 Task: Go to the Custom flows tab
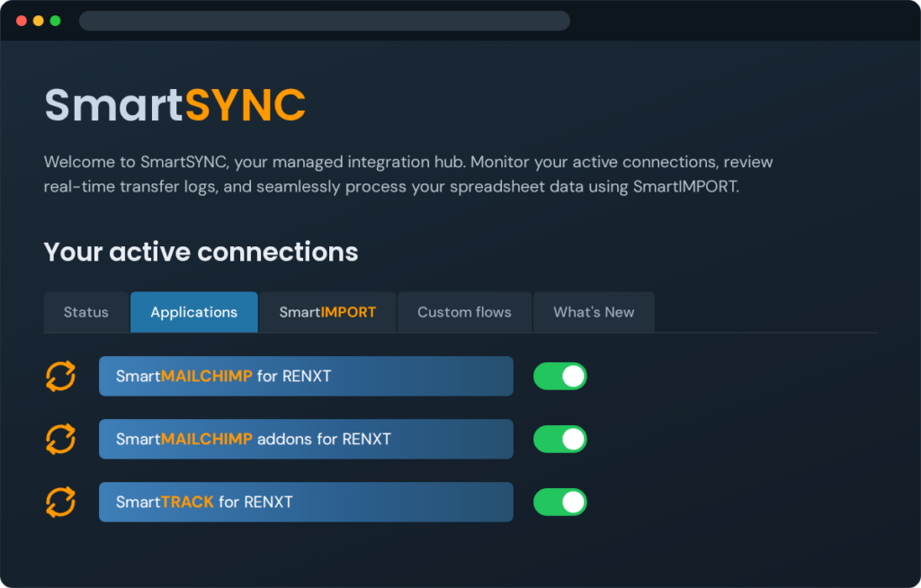coord(464,312)
